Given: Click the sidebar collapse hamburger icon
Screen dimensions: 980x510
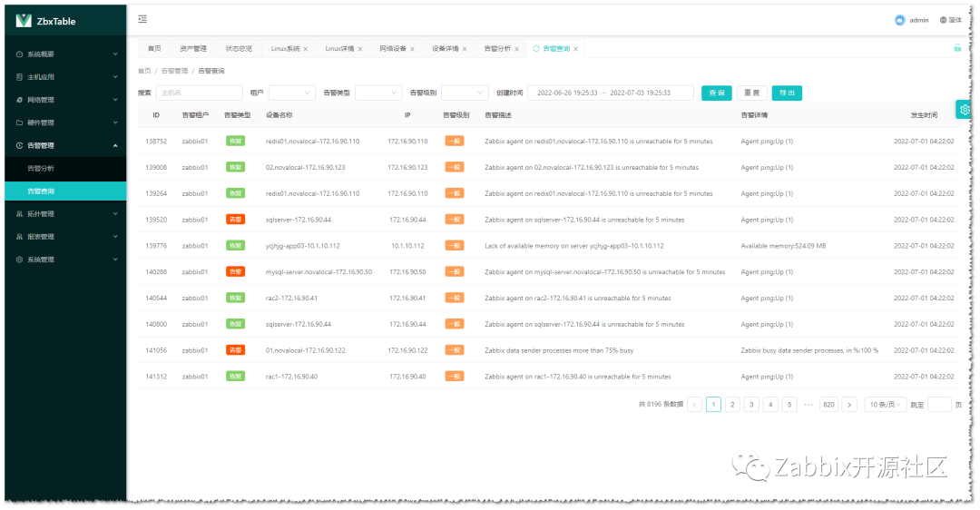Looking at the screenshot, I should [142, 19].
